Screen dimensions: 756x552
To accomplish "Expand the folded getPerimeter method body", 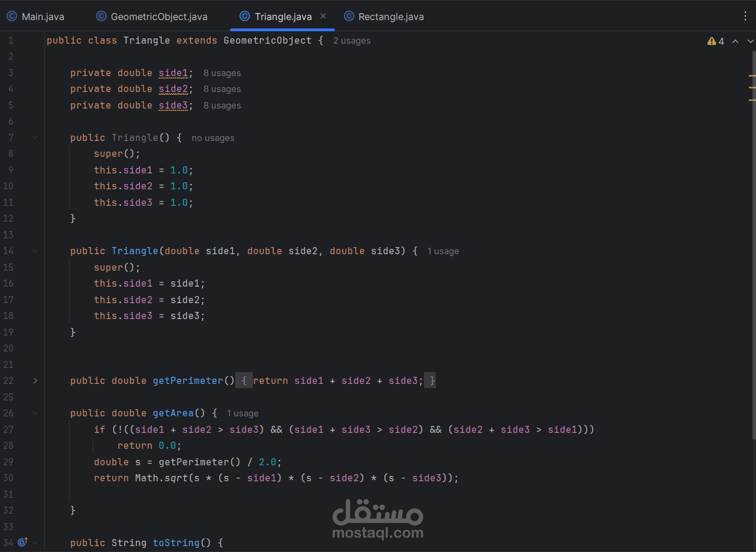I will click(x=35, y=380).
